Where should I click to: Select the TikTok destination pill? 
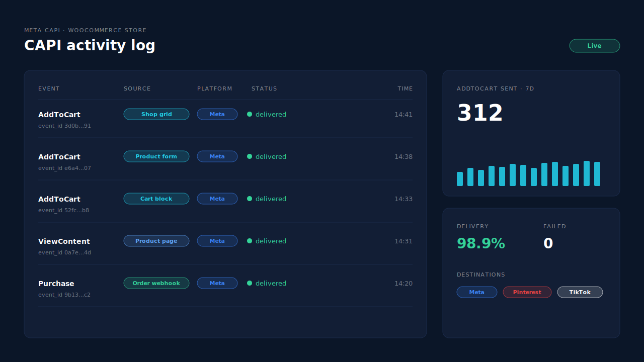click(x=580, y=292)
